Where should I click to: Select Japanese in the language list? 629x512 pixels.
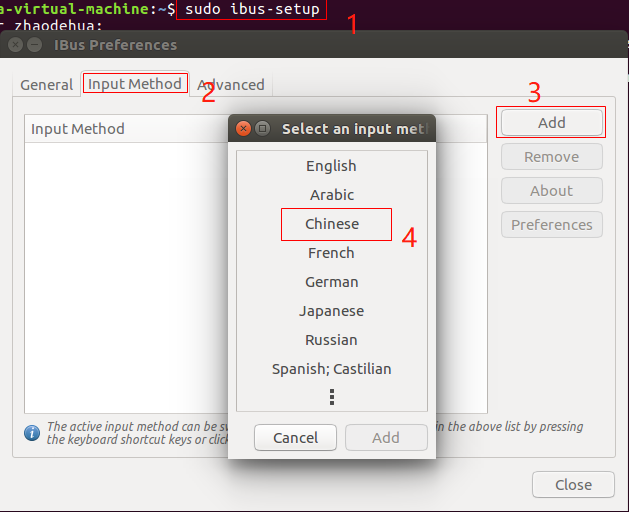click(x=331, y=311)
